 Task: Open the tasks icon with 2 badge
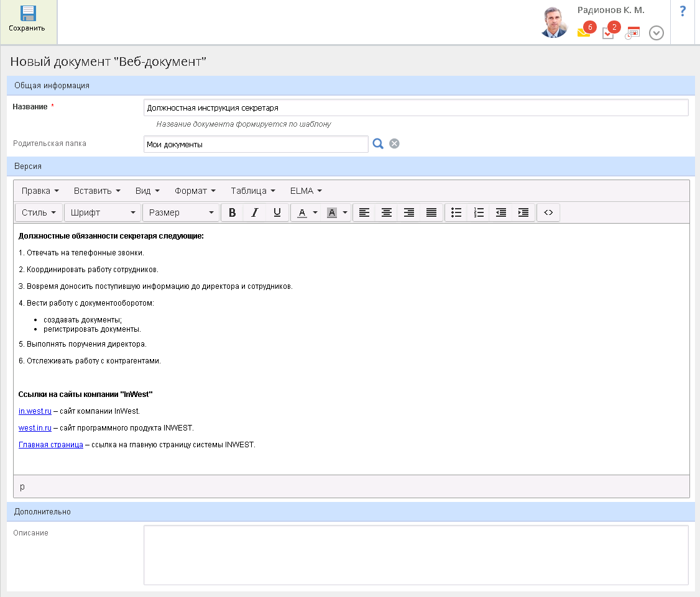(609, 33)
